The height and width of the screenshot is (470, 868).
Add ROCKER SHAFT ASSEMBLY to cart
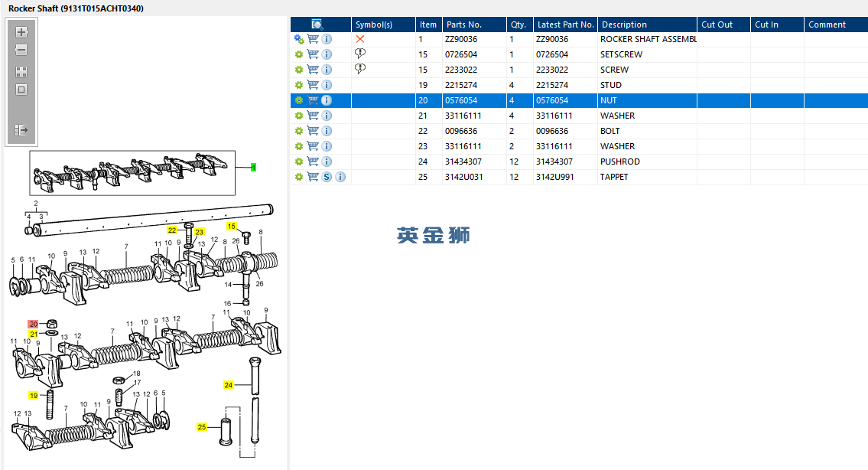pos(313,39)
